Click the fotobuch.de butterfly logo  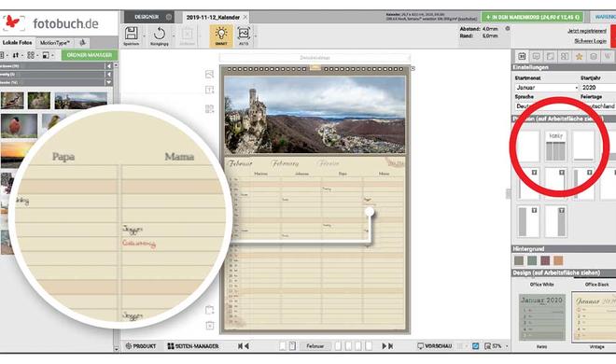[x=13, y=22]
